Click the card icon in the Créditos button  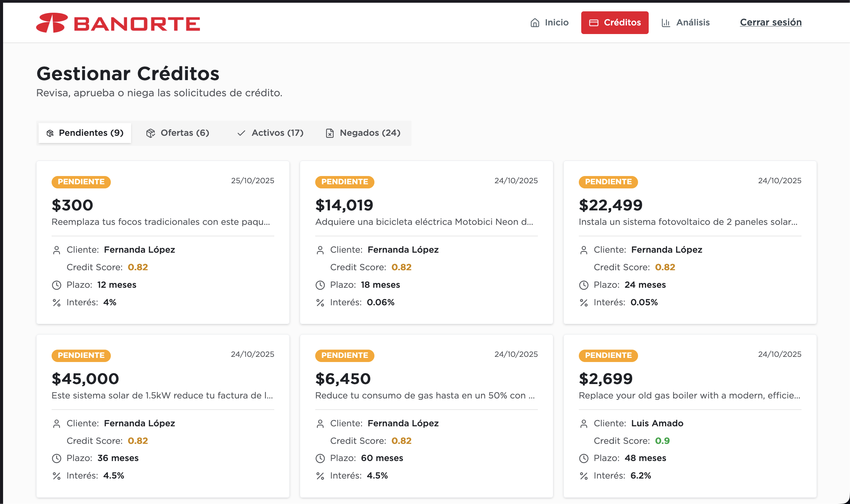(594, 23)
